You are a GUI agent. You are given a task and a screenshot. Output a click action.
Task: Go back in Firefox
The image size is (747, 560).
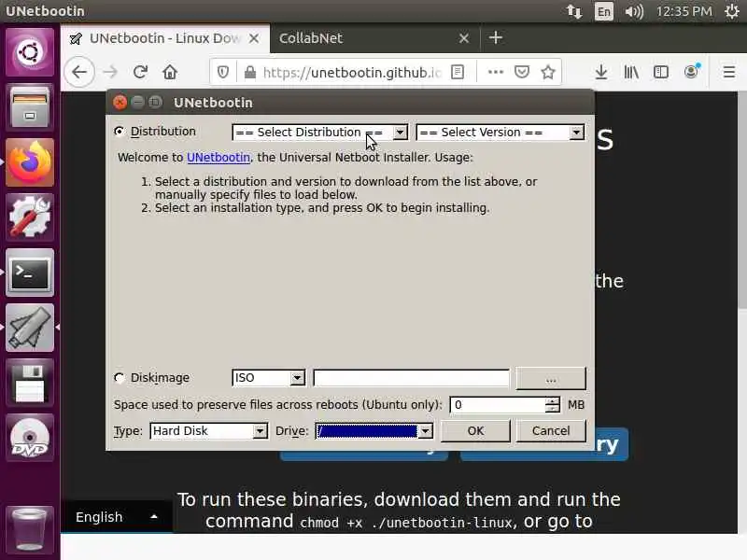click(x=79, y=73)
